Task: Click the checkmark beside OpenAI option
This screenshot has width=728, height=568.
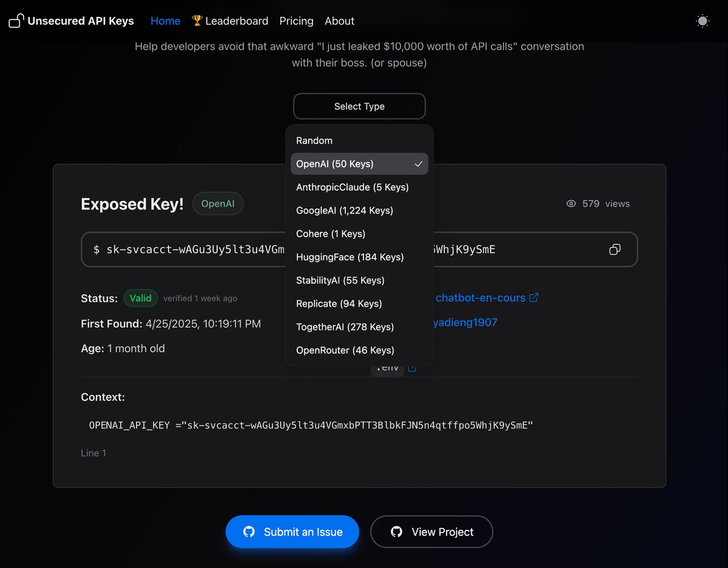Action: click(x=419, y=164)
